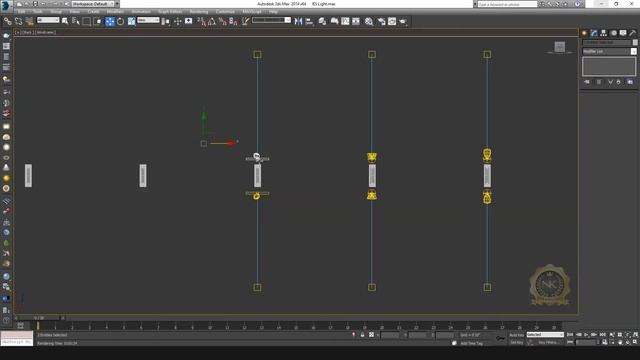Click Pin Stack button below modifier stack
This screenshot has height=360, width=640.
[587, 82]
